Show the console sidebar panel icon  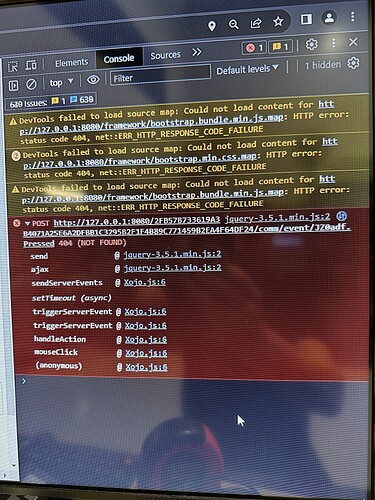tap(13, 86)
